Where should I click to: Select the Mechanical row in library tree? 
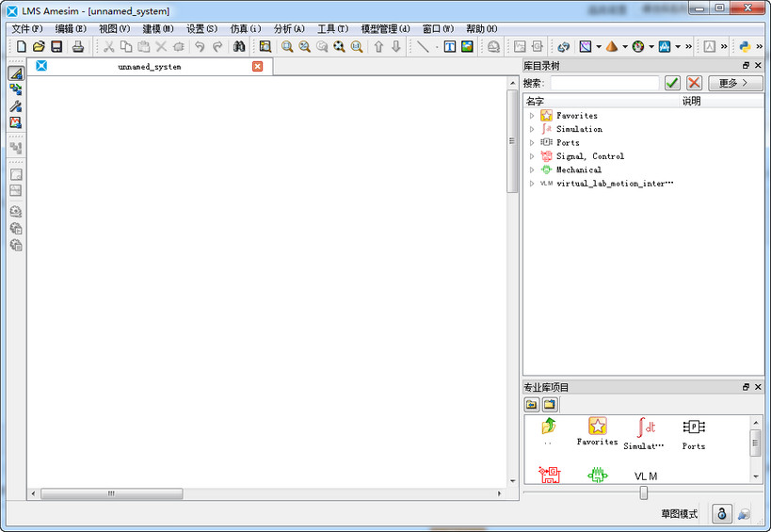(x=644, y=169)
